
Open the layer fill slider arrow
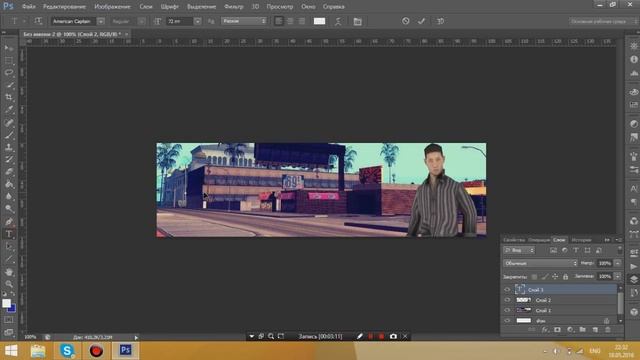618,277
